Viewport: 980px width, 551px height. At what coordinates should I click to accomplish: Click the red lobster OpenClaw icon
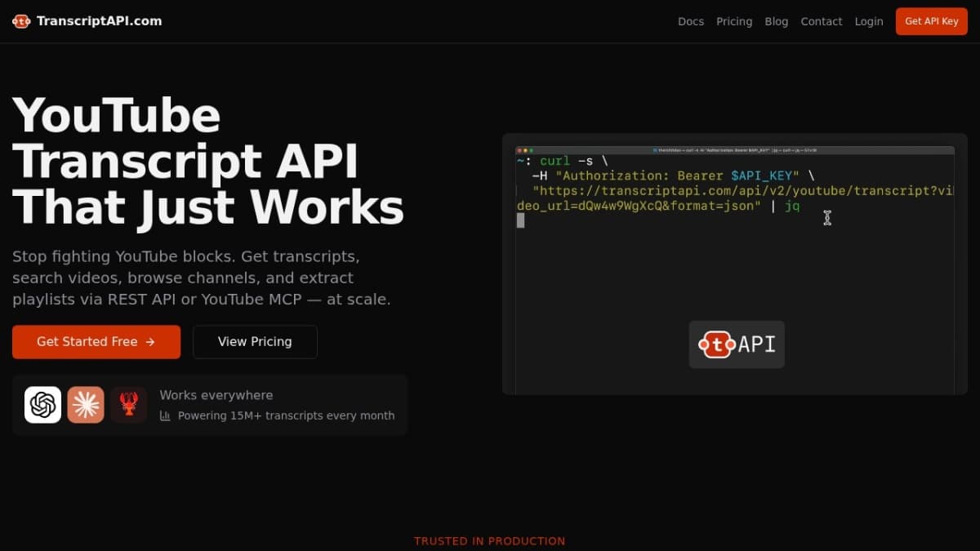coord(128,405)
